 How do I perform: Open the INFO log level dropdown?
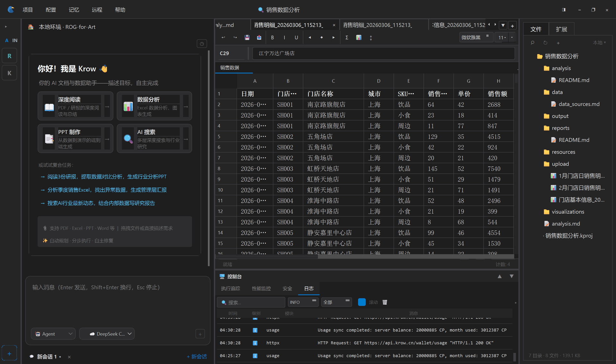[x=303, y=302]
